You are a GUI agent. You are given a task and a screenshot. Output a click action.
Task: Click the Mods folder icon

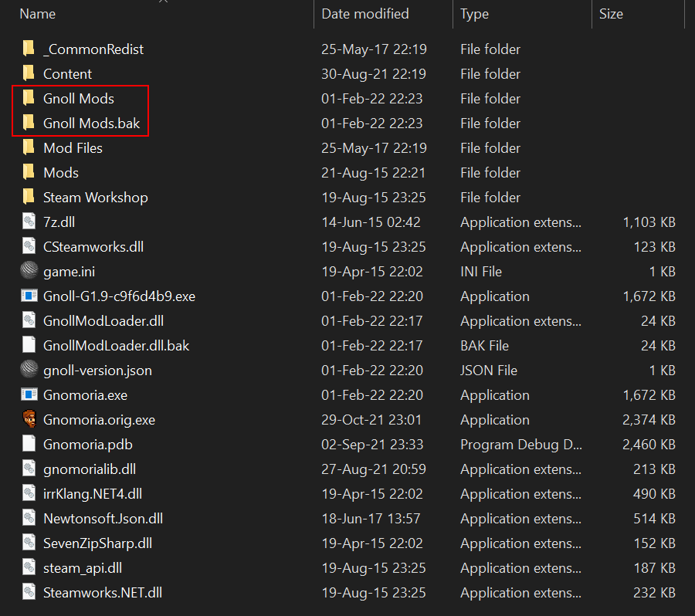[x=29, y=172]
